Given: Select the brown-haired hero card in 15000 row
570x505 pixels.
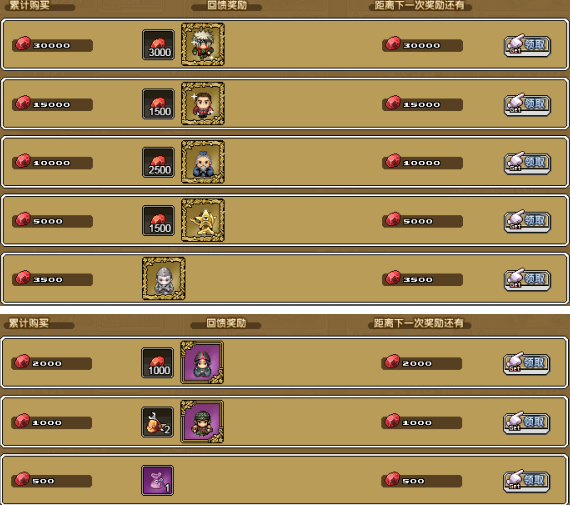Looking at the screenshot, I should coord(203,104).
